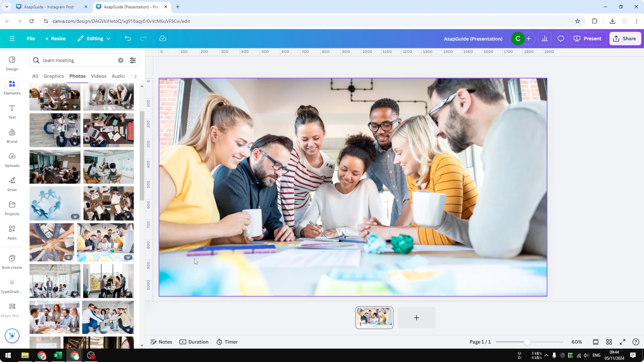Screen dimensions: 644x362
Task: Pick the glass office meeting room photo
Action: (x=55, y=281)
